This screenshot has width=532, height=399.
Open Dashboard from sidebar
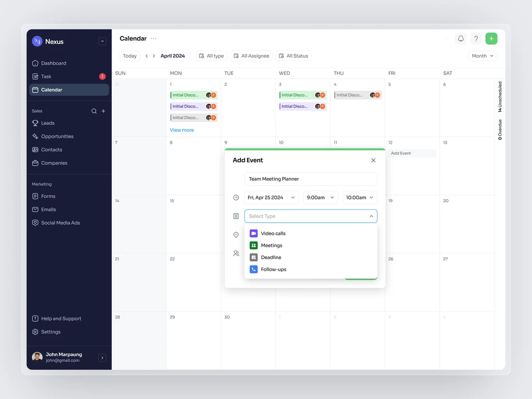(69, 63)
